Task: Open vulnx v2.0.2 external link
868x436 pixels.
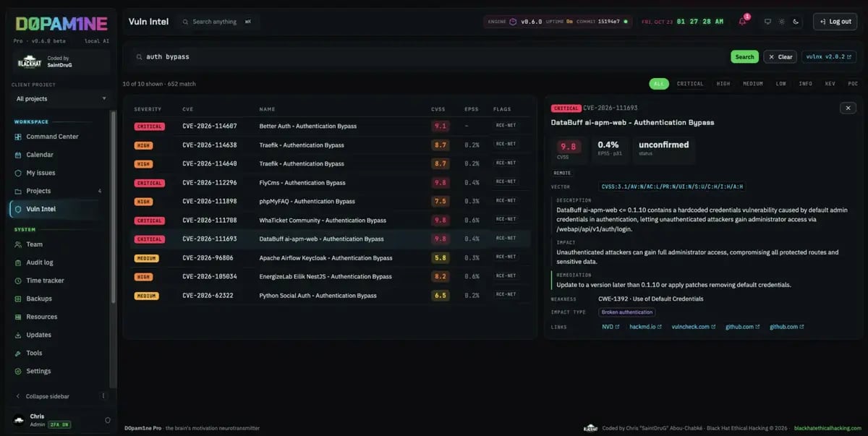Action: tap(829, 56)
